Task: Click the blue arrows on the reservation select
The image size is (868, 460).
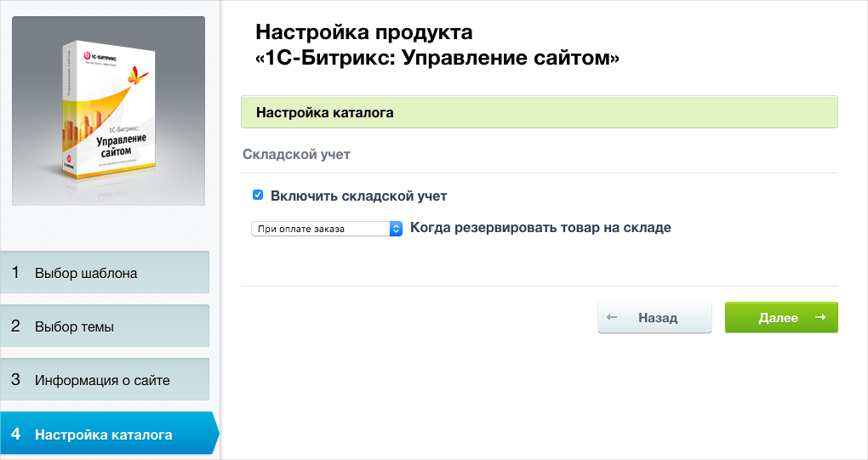Action: tap(396, 229)
